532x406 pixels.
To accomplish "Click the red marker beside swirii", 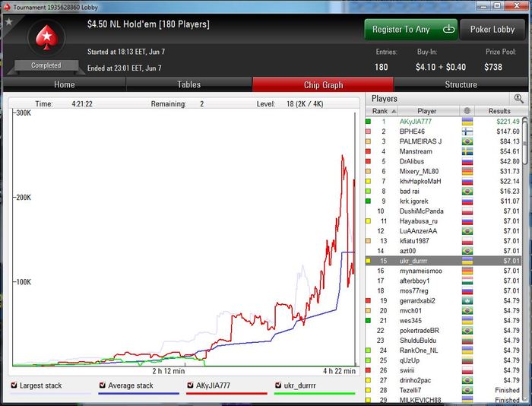I will tap(368, 370).
